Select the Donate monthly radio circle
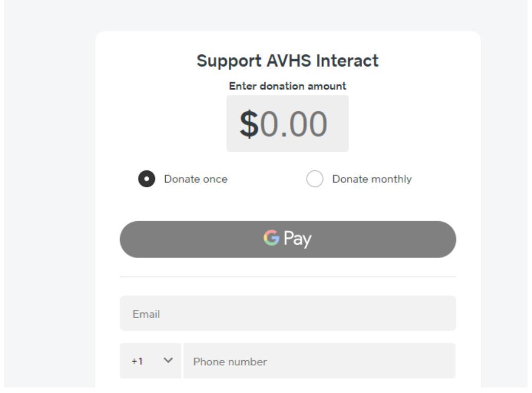This screenshot has width=532, height=393. [314, 179]
